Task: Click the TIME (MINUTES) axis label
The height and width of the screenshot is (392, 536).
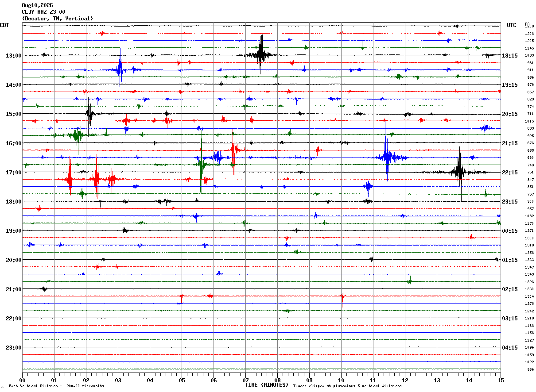Action: (267, 385)
